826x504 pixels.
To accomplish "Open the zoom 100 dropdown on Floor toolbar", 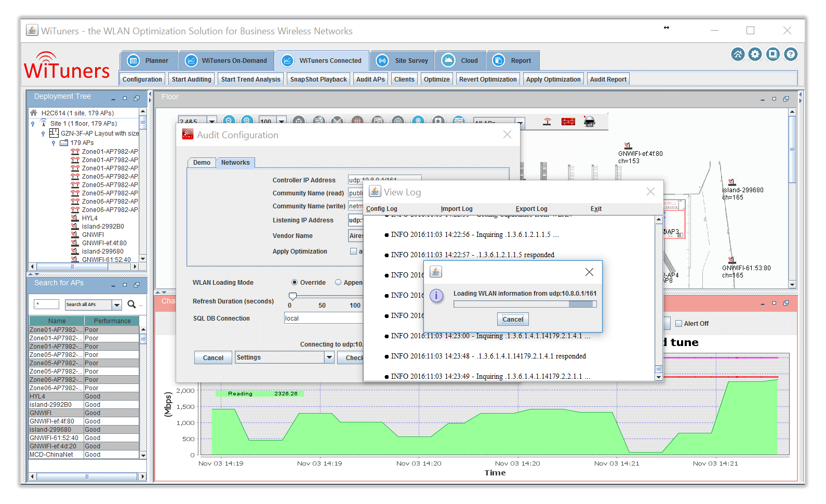I will click(x=282, y=121).
